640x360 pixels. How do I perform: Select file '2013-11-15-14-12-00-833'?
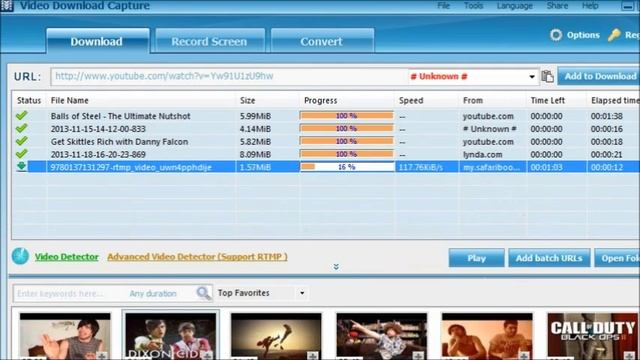click(x=98, y=129)
